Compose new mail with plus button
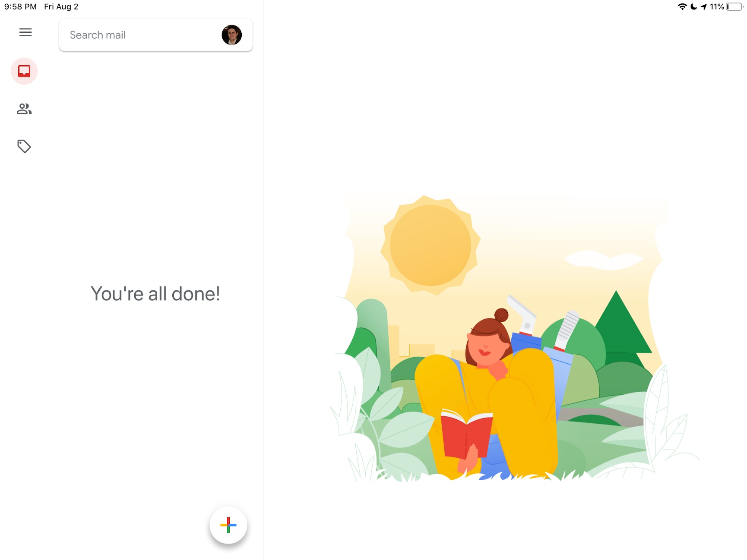Image resolution: width=747 pixels, height=560 pixels. [x=228, y=525]
